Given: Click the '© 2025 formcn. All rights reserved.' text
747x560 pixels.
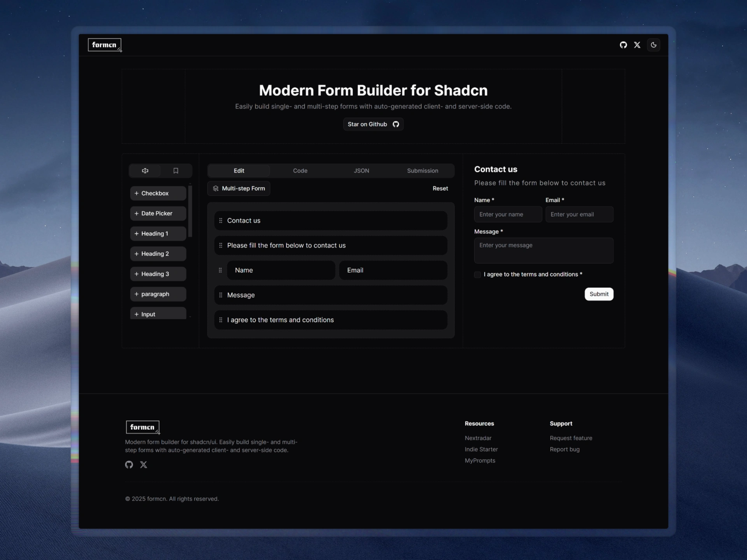Looking at the screenshot, I should pos(172,499).
